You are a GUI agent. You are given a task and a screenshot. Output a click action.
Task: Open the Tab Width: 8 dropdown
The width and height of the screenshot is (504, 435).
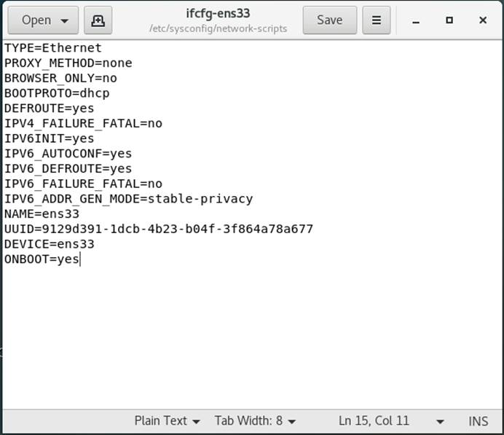[255, 421]
